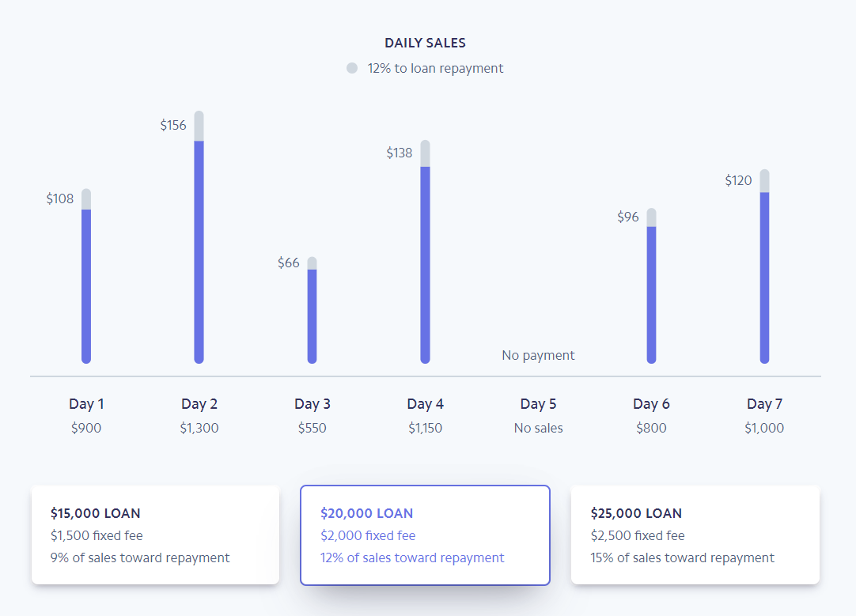Click the Day 1 sales bar
Image resolution: width=856 pixels, height=616 pixels.
pyautogui.click(x=86, y=285)
